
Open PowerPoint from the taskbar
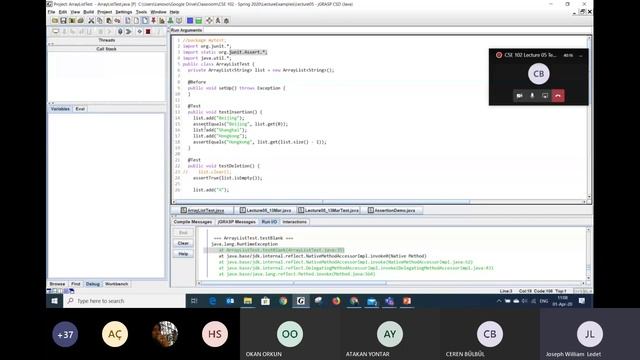pyautogui.click(x=407, y=301)
